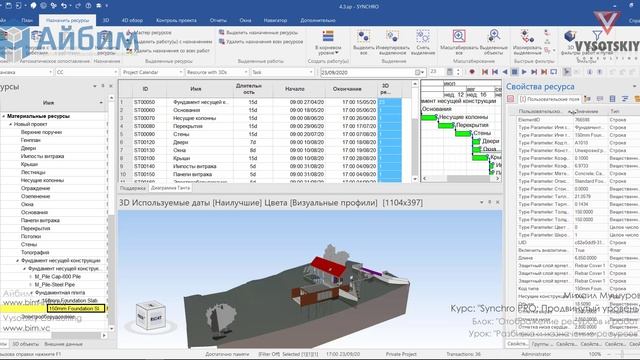This screenshot has height=360, width=640.
Task: Select the Крыши task ST00100 row
Action: pyautogui.click(x=261, y=158)
